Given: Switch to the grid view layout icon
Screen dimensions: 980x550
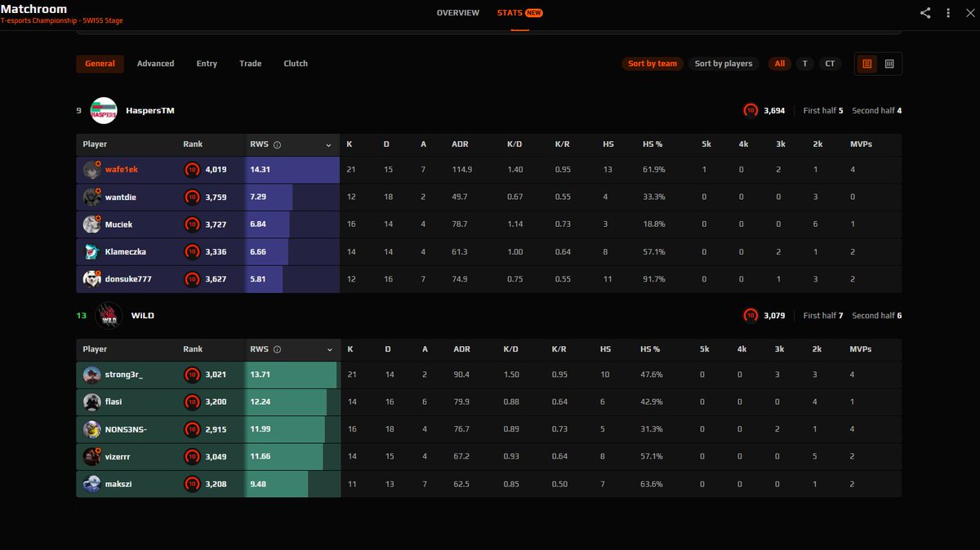Looking at the screenshot, I should [x=888, y=64].
